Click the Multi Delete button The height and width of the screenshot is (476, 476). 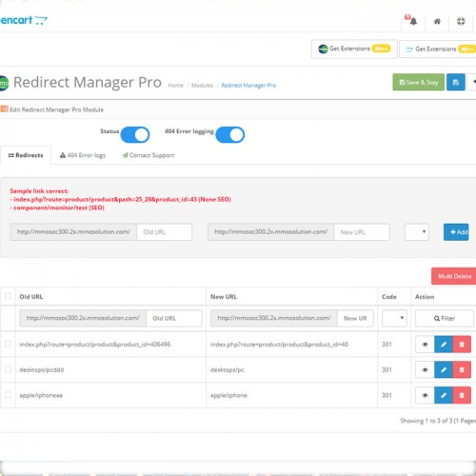coord(454,276)
